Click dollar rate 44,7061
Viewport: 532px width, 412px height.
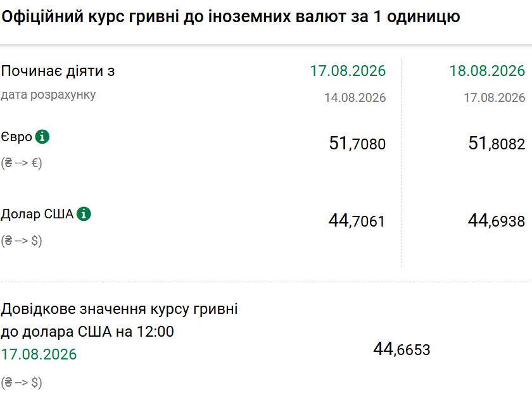(357, 220)
